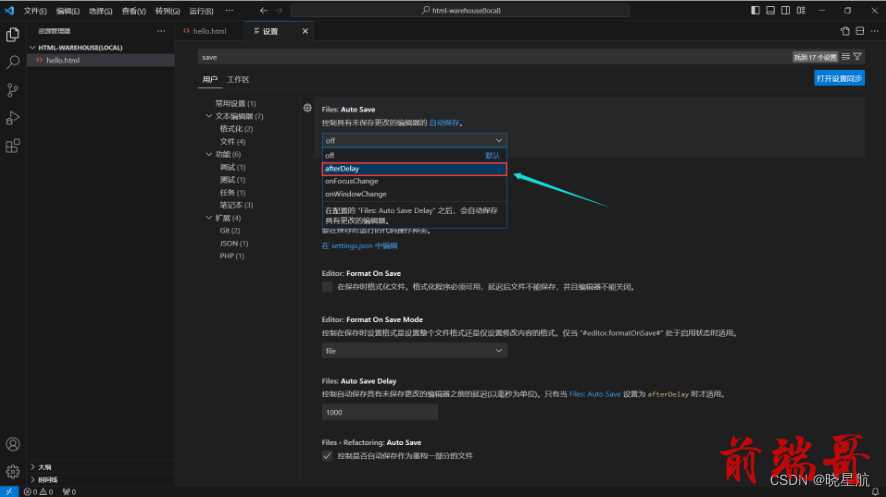Viewport: 886px width, 497px height.
Task: Click the Manage gear icon in activity bar
Action: click(x=12, y=471)
